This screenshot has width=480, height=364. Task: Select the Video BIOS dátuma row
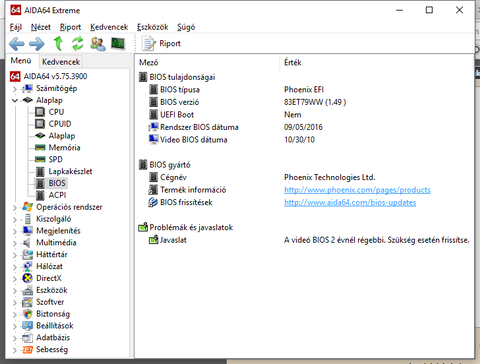[304, 140]
